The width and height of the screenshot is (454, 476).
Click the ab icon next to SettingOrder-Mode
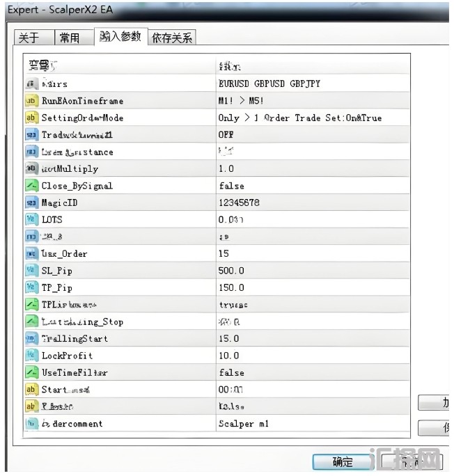pos(31,118)
